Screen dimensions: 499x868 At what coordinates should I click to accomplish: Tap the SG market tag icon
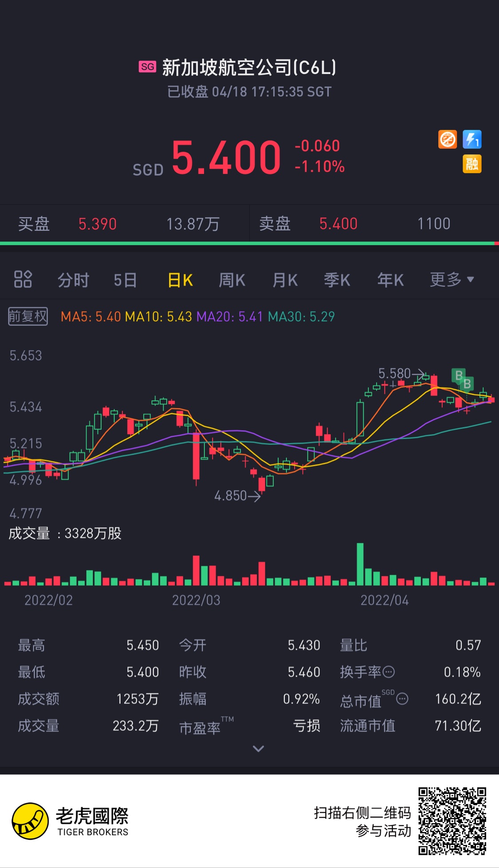(x=147, y=67)
